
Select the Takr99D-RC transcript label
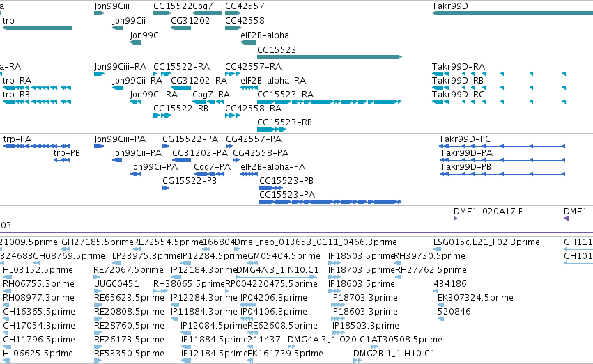(x=458, y=95)
